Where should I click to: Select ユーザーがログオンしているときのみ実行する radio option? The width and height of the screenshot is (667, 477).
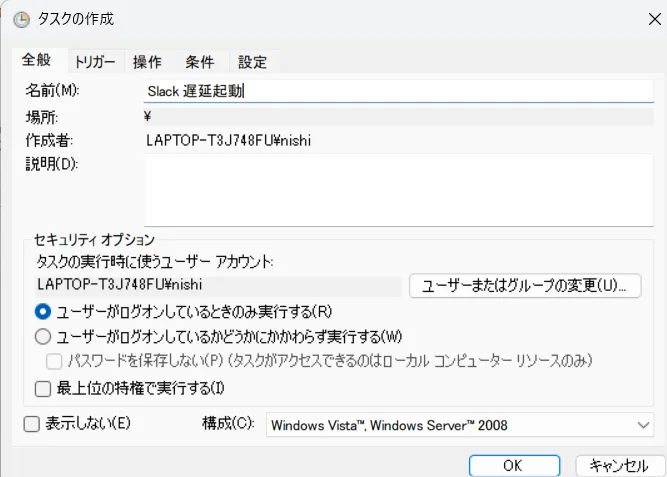(x=43, y=311)
